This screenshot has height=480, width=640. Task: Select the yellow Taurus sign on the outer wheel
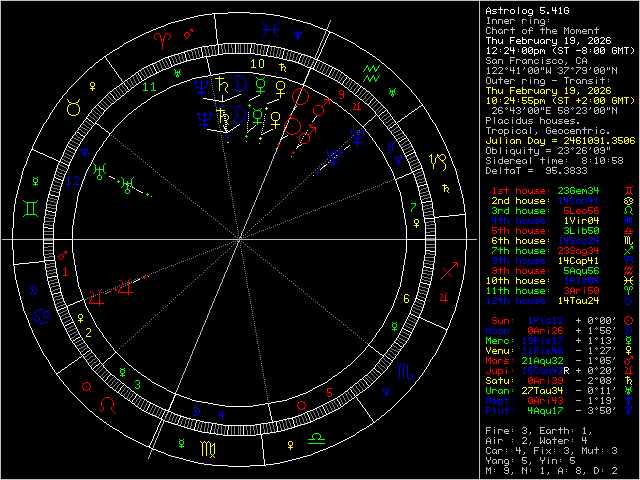point(74,107)
